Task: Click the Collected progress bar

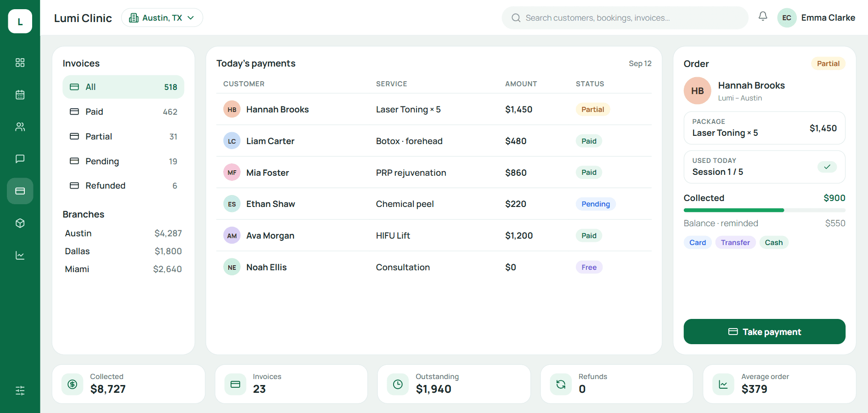Action: coord(764,210)
